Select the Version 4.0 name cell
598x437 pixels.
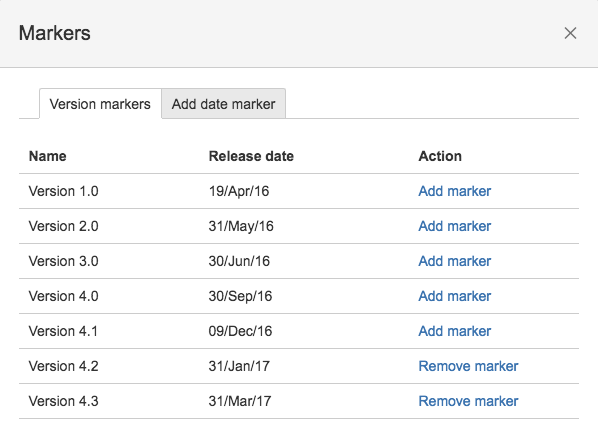[64, 296]
